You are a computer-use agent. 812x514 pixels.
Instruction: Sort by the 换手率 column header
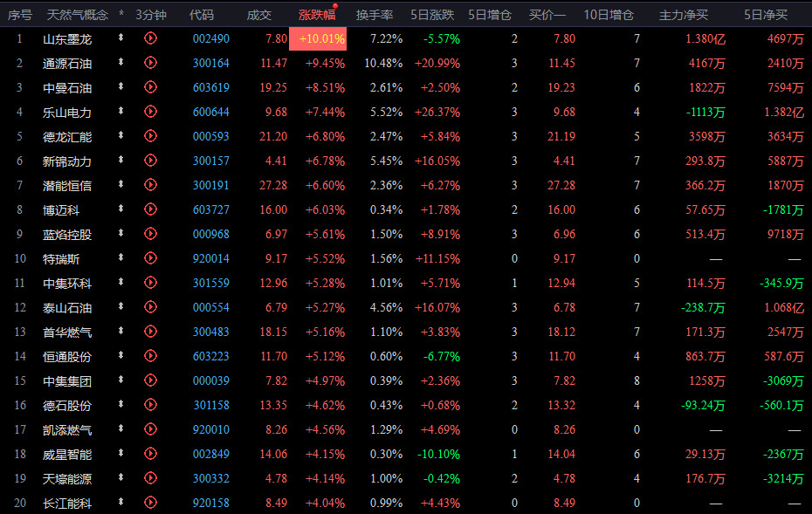click(375, 15)
